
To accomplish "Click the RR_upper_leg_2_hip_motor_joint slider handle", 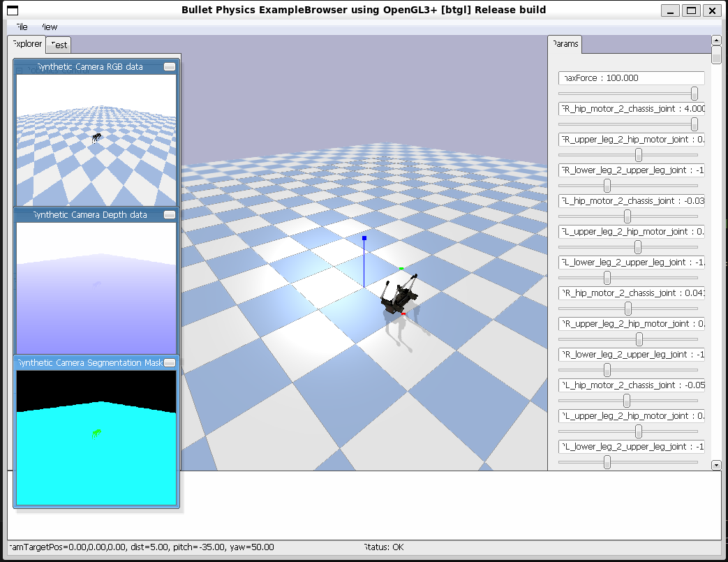I will click(x=639, y=339).
